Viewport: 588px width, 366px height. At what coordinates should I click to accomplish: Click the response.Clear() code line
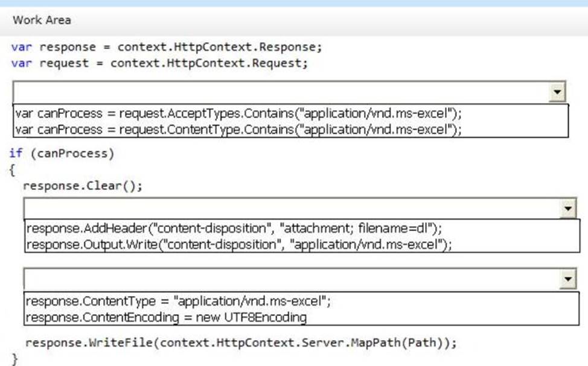(83, 186)
